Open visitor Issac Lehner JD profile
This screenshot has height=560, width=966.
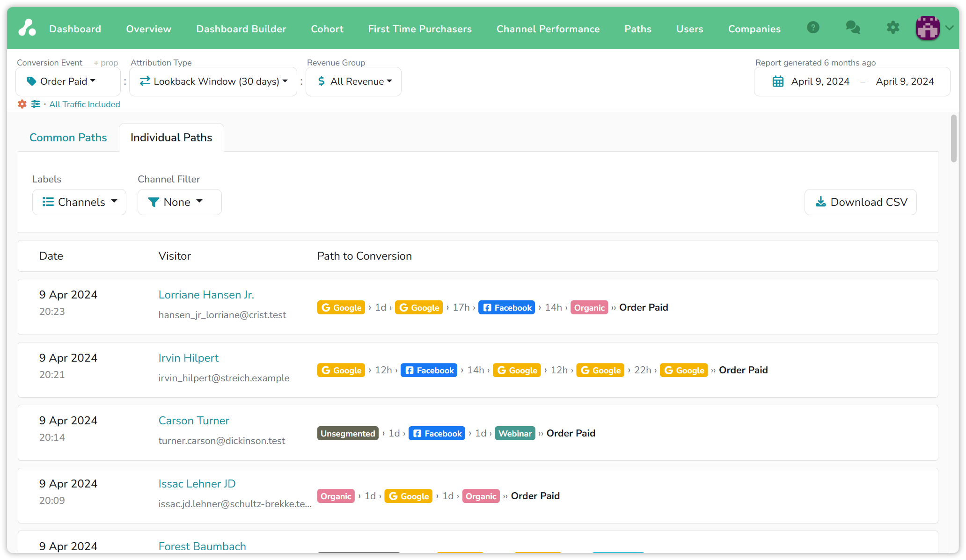click(197, 484)
